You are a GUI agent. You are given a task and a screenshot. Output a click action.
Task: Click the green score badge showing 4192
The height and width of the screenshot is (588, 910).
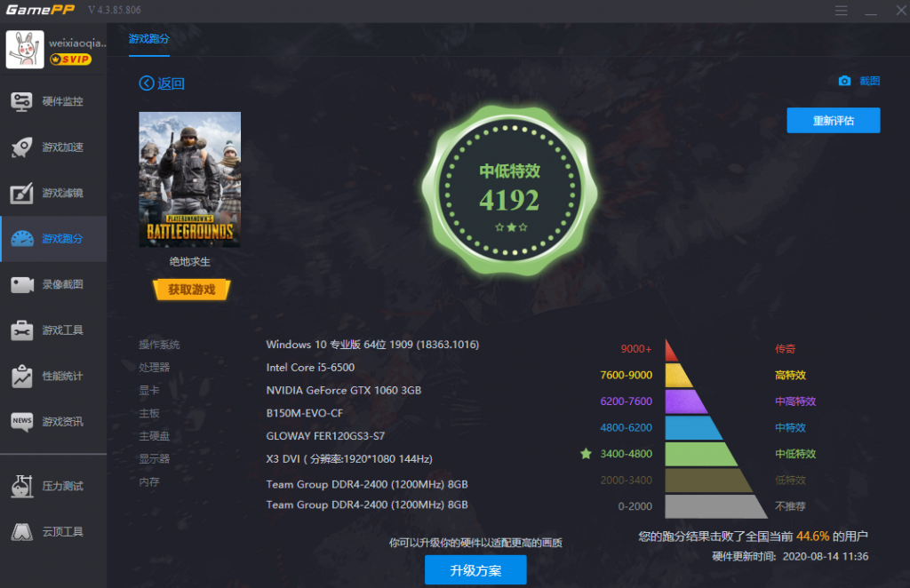coord(509,189)
